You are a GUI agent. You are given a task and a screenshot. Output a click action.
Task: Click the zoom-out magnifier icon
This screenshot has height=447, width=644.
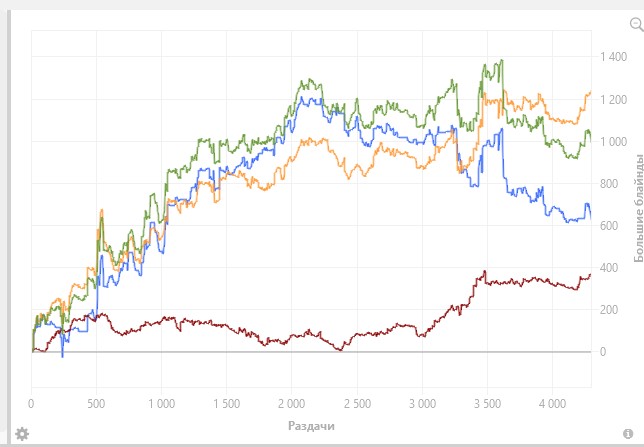(x=637, y=24)
